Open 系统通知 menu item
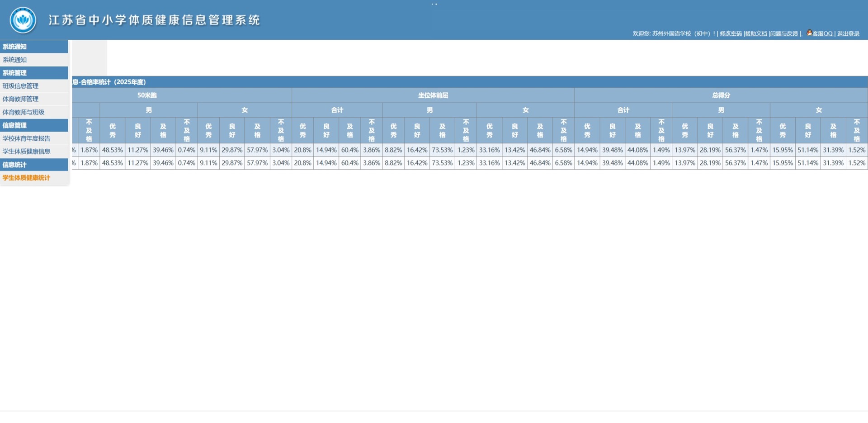 pos(15,60)
